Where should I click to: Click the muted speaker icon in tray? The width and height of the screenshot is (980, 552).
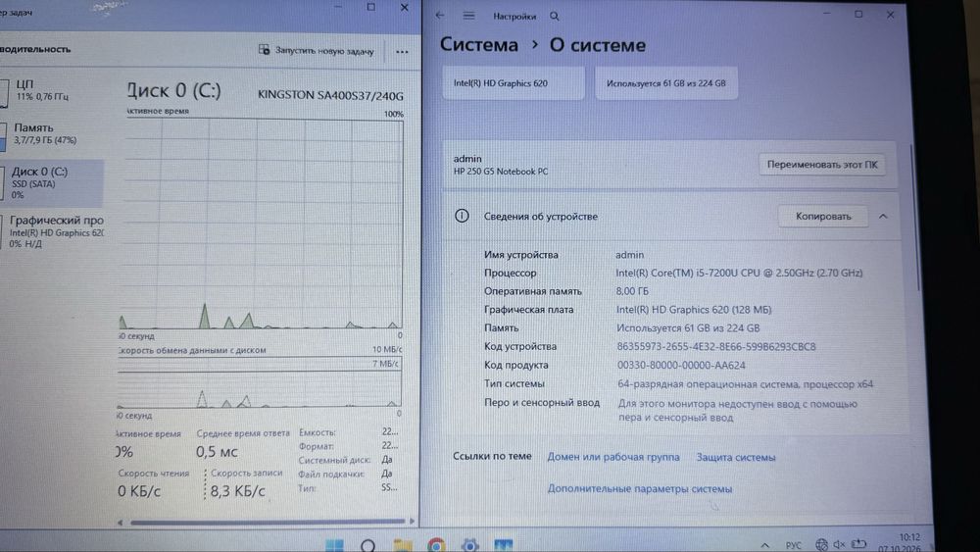[x=840, y=544]
